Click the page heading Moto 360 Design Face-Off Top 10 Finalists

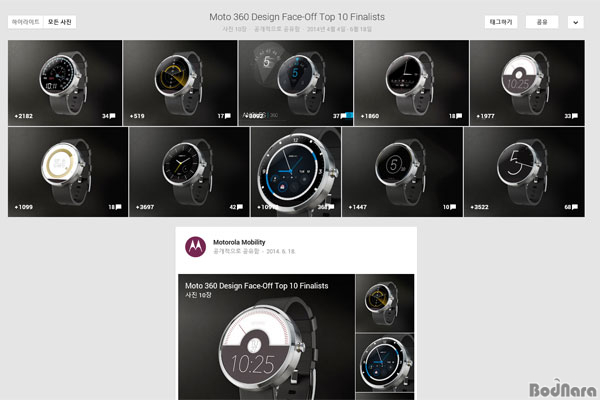pos(297,17)
